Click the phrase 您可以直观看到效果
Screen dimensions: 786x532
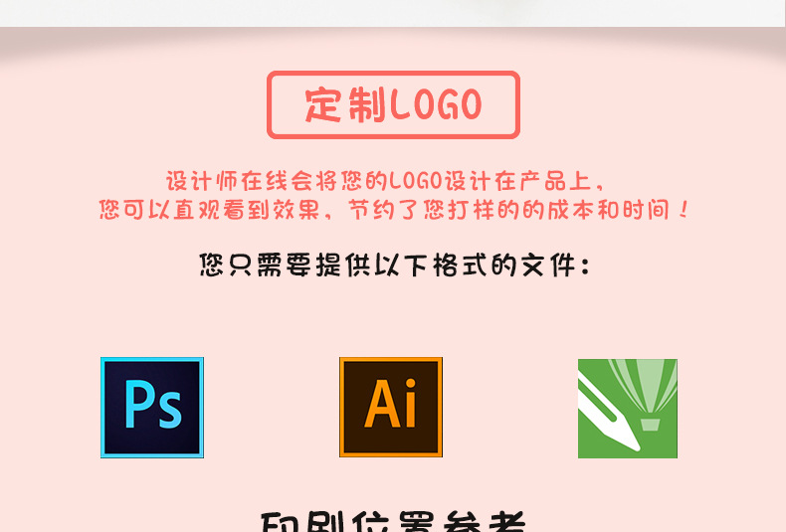click(210, 210)
